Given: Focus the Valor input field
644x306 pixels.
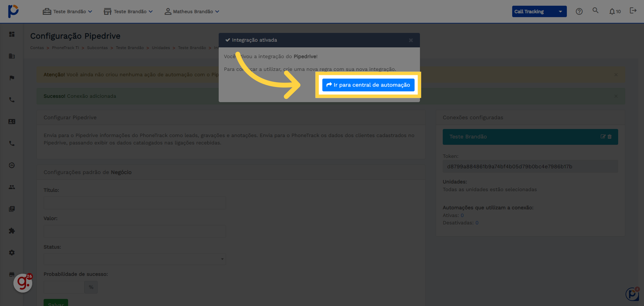Looking at the screenshot, I should pyautogui.click(x=135, y=231).
